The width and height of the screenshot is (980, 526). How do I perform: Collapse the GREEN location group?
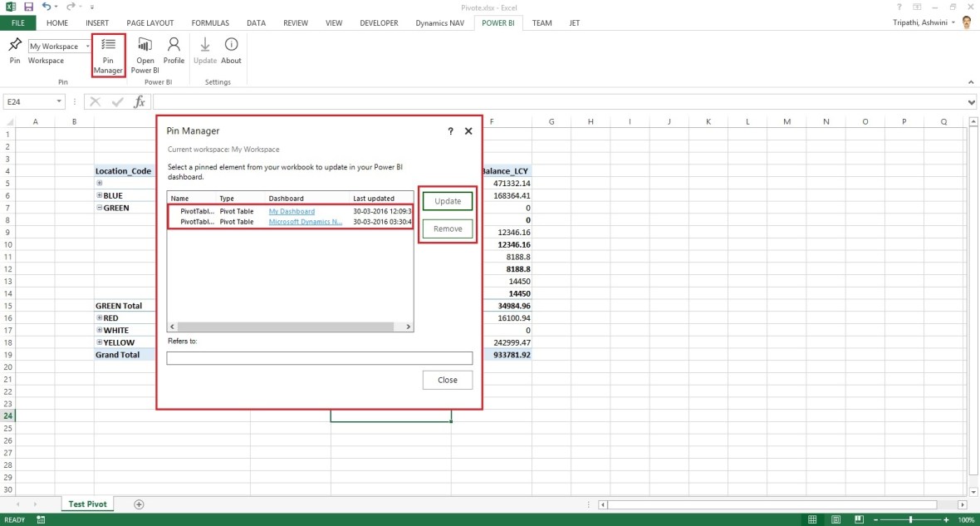coord(101,208)
